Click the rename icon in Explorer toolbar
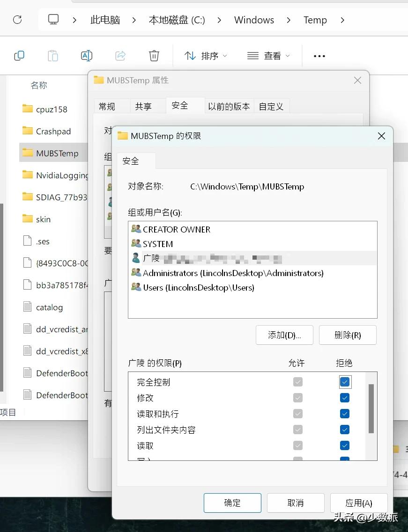Screen dimensions: 408x532 coord(86,55)
